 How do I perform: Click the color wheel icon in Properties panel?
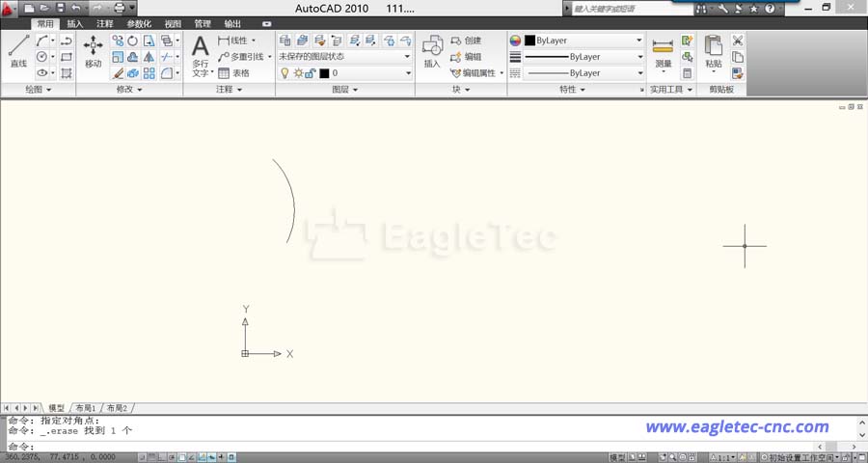pos(515,41)
